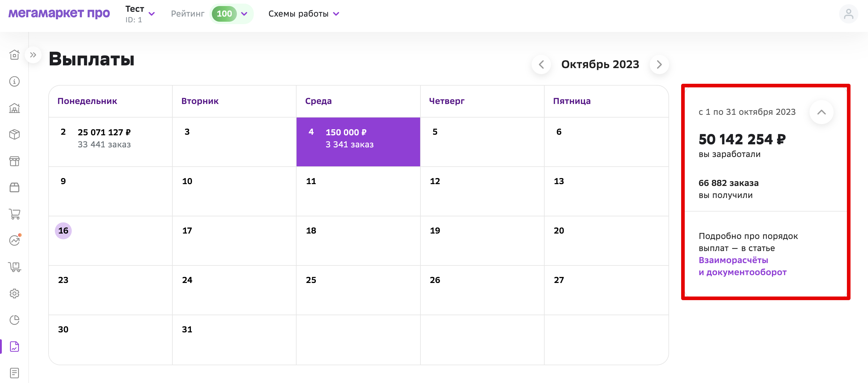Click the 66 882 заказа count

coord(728,183)
